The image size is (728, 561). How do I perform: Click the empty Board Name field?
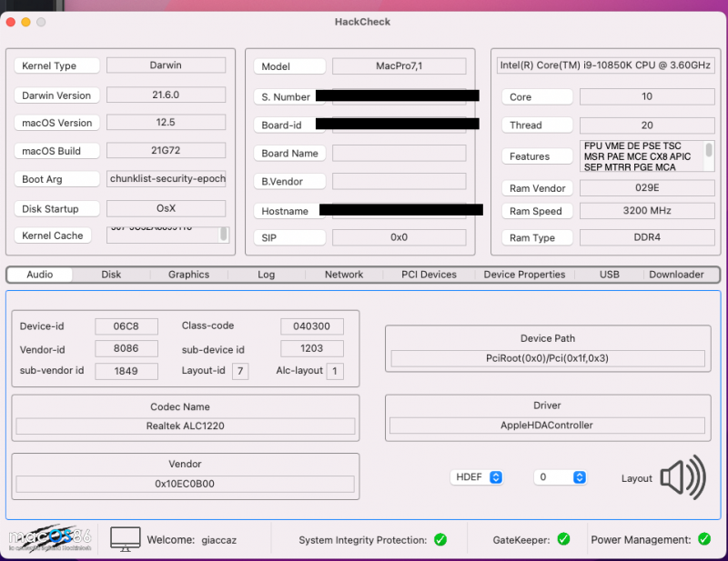[399, 153]
